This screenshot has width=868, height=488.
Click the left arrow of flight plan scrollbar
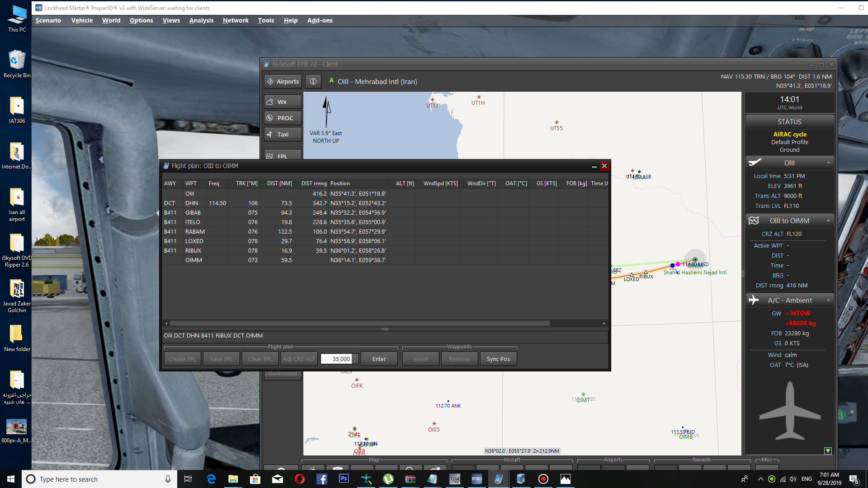[x=166, y=323]
